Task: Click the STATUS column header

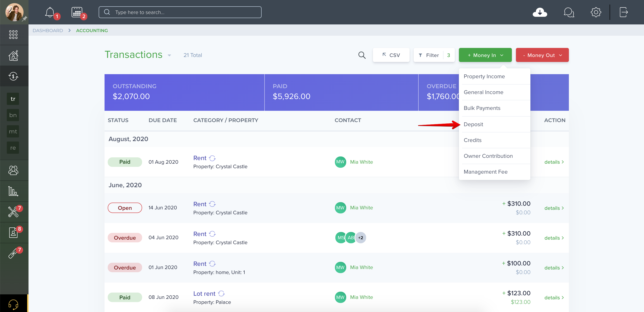Action: tap(118, 120)
